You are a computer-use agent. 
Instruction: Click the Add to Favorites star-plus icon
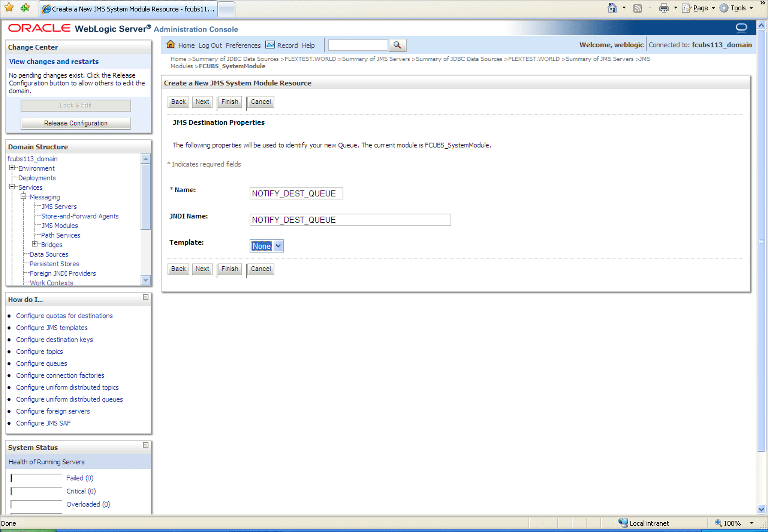(25, 7)
